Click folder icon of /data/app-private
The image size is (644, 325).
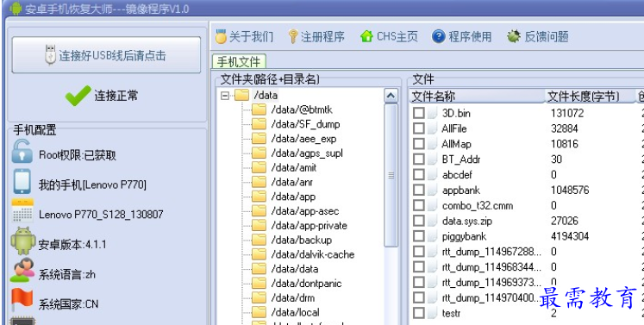pos(259,225)
